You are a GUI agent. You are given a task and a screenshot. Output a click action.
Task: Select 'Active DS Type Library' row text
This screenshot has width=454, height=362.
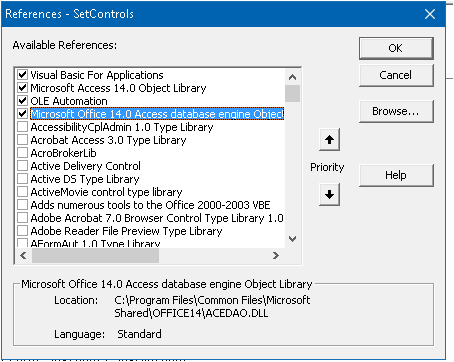pyautogui.click(x=85, y=179)
